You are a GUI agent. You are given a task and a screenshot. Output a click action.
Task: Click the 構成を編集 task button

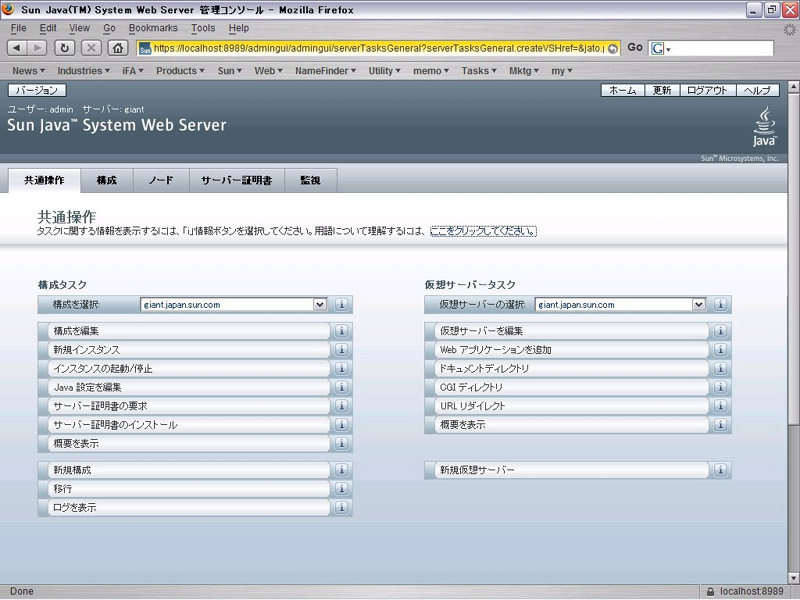[x=189, y=331]
